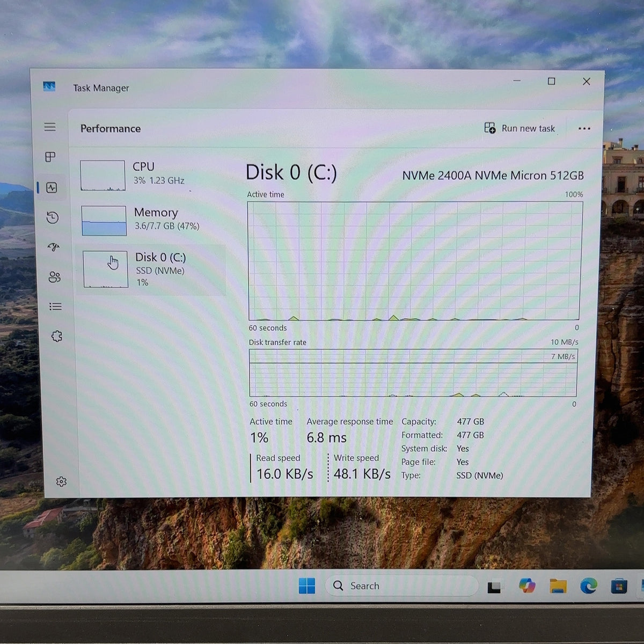Click the 16.0 KB/s read speed value
The width and height of the screenshot is (644, 644).
[284, 474]
